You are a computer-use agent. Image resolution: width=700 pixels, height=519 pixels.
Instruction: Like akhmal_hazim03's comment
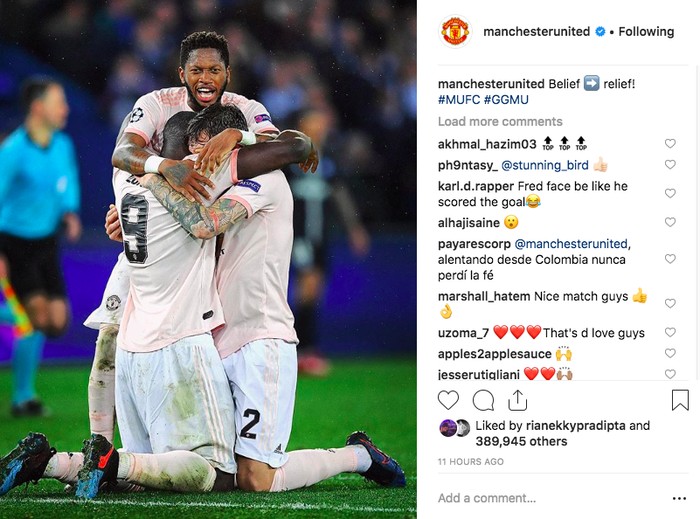670,143
